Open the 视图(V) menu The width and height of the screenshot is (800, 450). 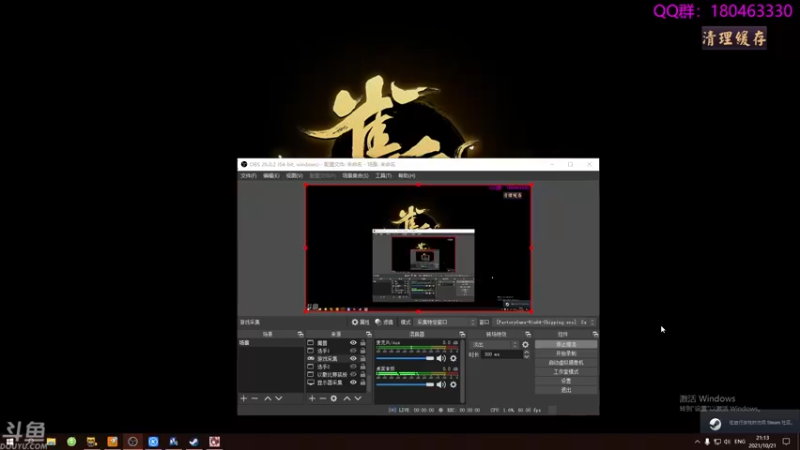click(x=294, y=176)
